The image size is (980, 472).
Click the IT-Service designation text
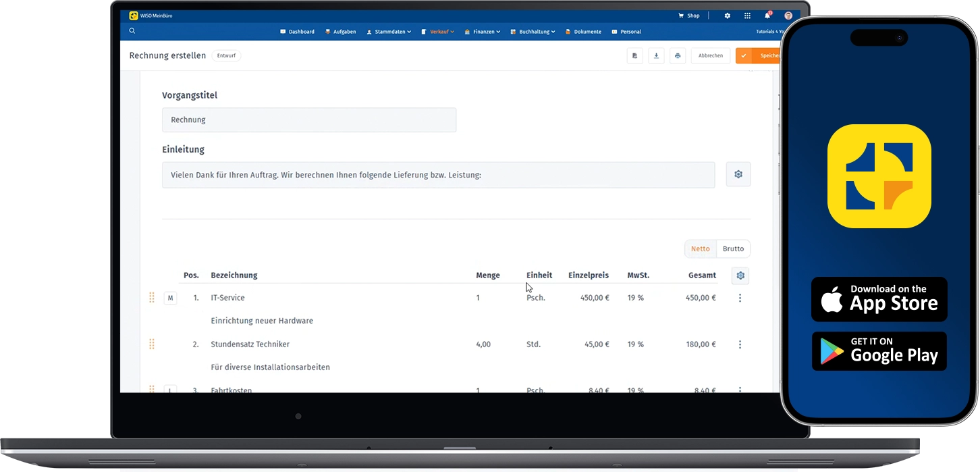pos(227,298)
